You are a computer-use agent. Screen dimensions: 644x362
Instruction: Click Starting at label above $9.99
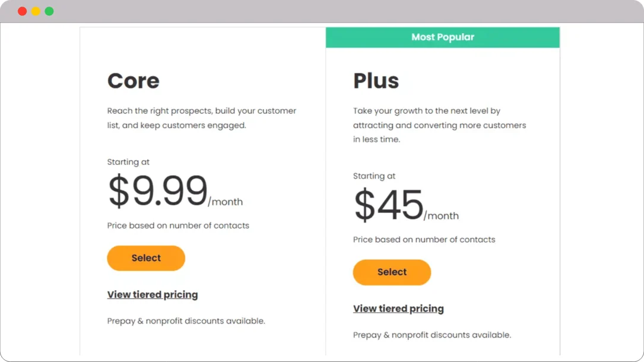tap(128, 161)
